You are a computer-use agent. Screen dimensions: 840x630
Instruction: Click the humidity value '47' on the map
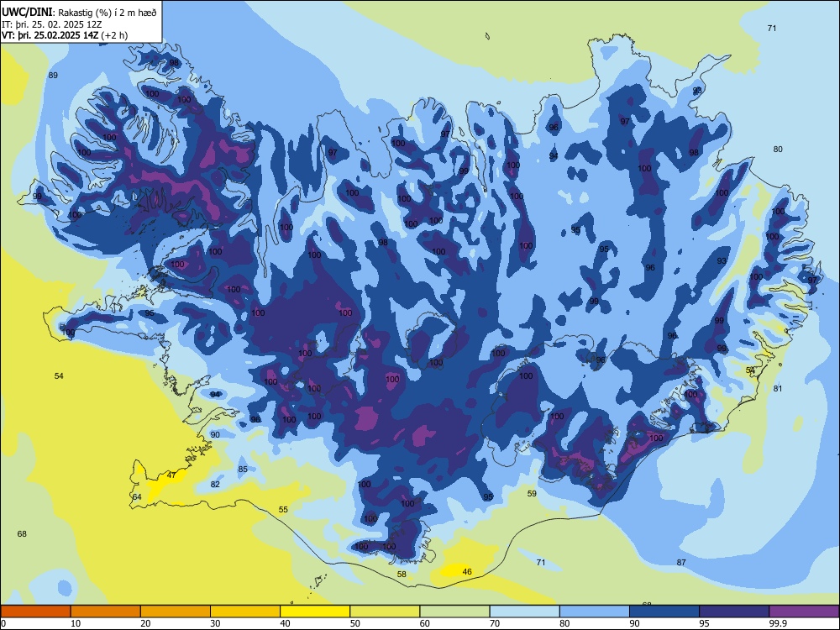pos(171,475)
